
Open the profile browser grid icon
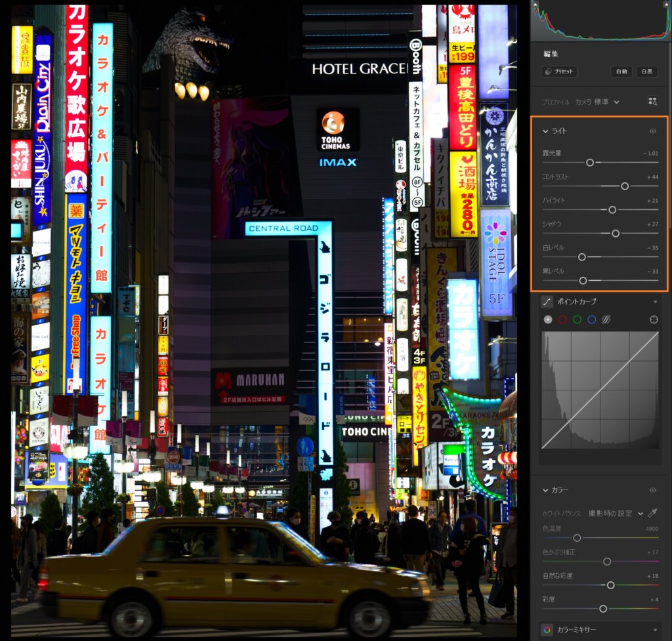(x=653, y=101)
